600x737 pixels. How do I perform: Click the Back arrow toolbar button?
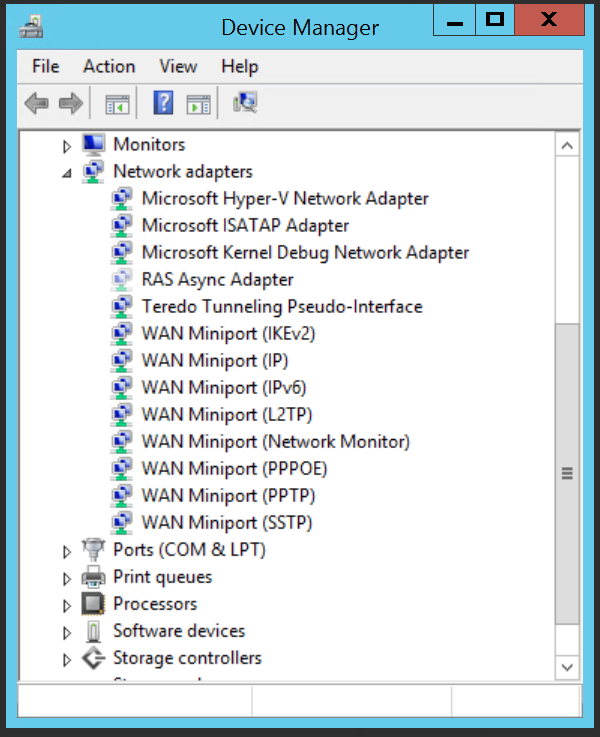(37, 103)
